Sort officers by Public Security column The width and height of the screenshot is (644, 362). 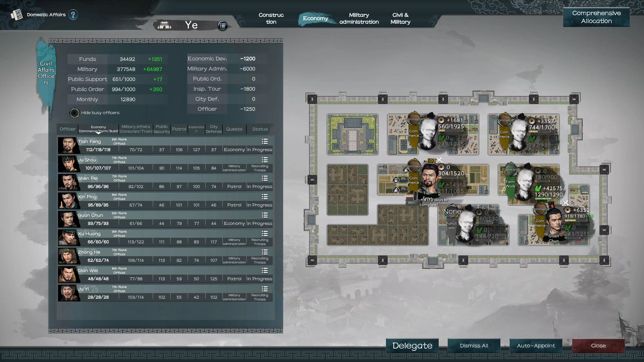click(162, 129)
